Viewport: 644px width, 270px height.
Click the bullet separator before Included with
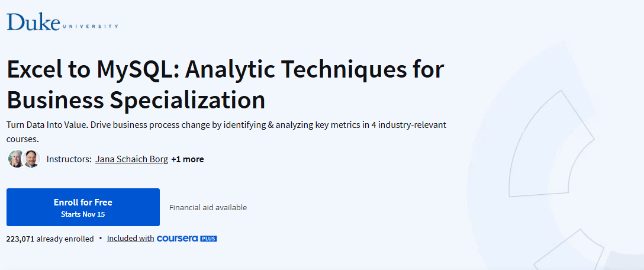tap(101, 239)
